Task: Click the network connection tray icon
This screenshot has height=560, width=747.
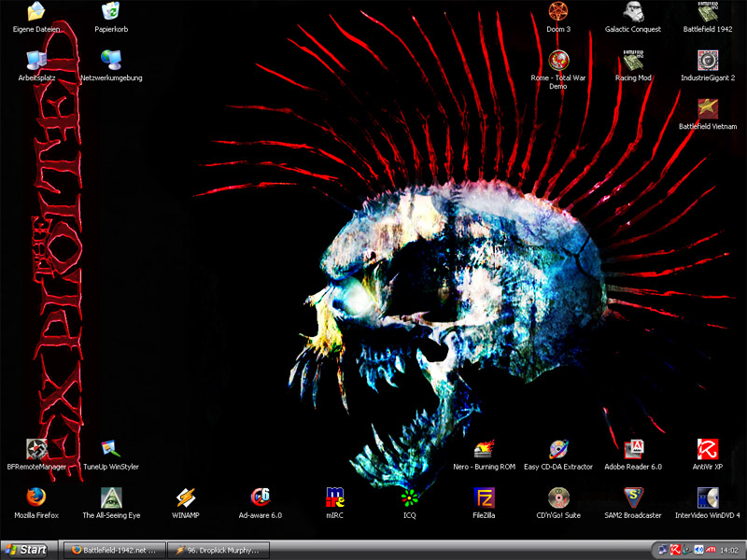Action: click(663, 550)
